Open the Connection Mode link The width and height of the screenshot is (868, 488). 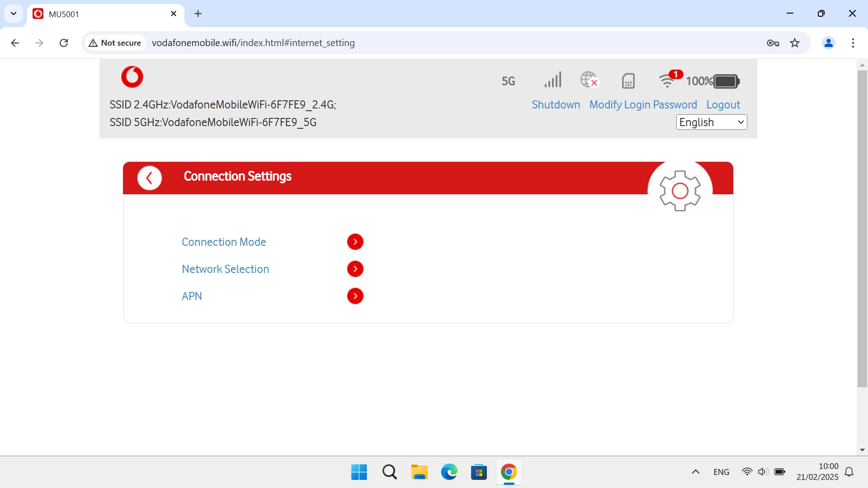point(224,242)
